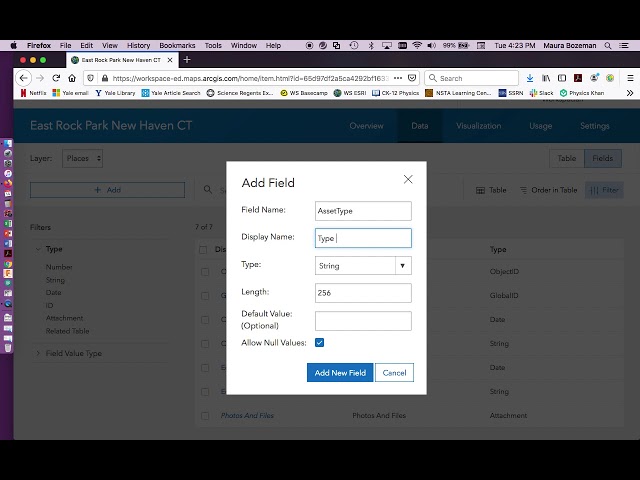This screenshot has height=480, width=640.
Task: Open the File menu
Action: [x=65, y=45]
